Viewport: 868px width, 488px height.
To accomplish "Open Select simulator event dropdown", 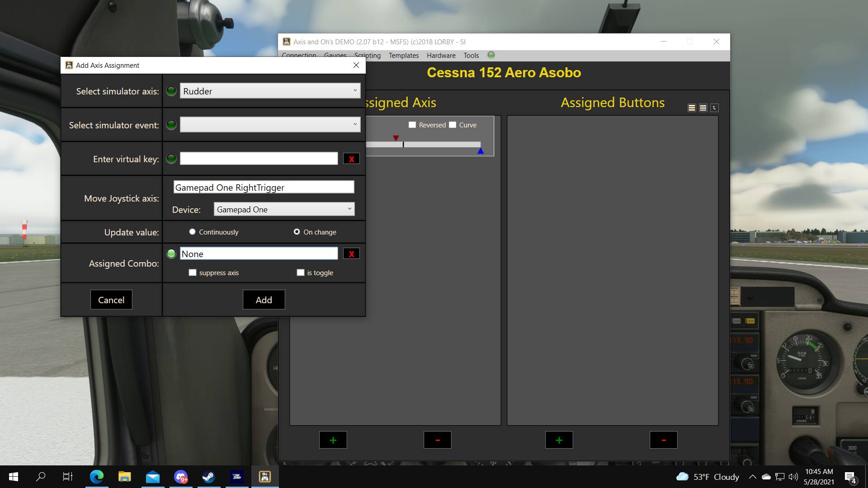I will point(270,125).
